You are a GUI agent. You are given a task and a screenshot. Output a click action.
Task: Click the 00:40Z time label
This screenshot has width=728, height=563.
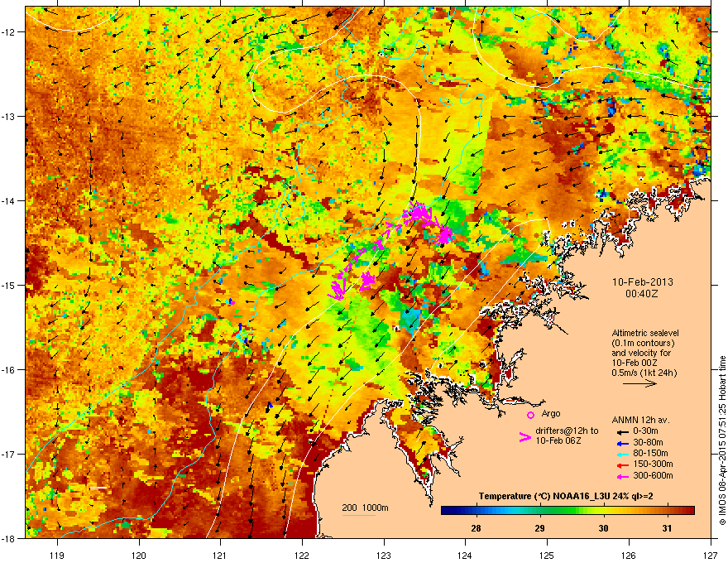(x=642, y=294)
